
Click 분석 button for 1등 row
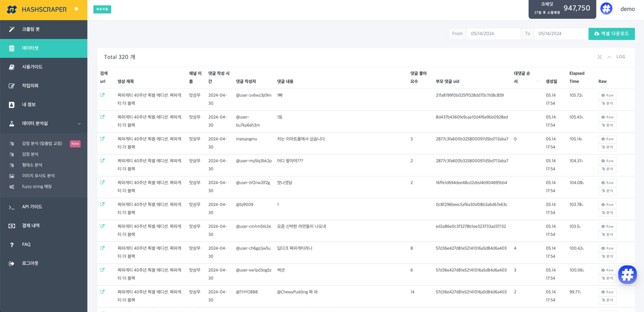coord(607,125)
